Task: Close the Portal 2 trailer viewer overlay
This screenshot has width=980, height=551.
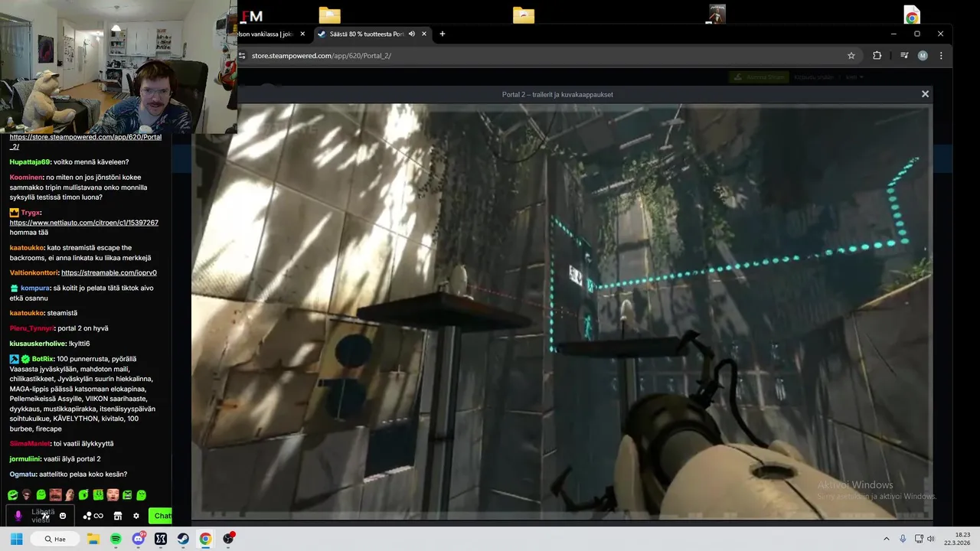Action: 925,94
